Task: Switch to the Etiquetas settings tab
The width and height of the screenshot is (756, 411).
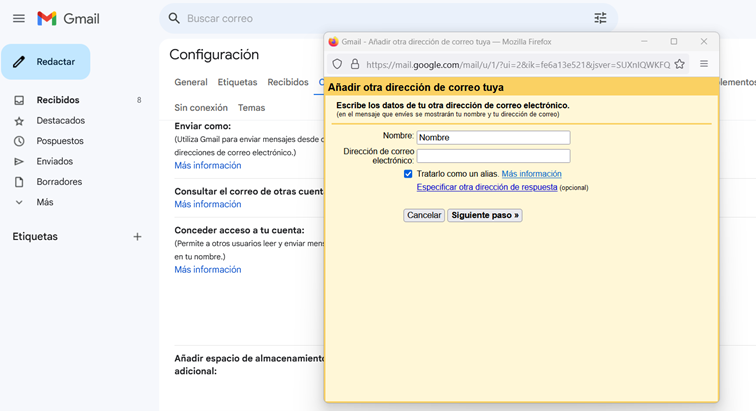Action: pos(237,82)
